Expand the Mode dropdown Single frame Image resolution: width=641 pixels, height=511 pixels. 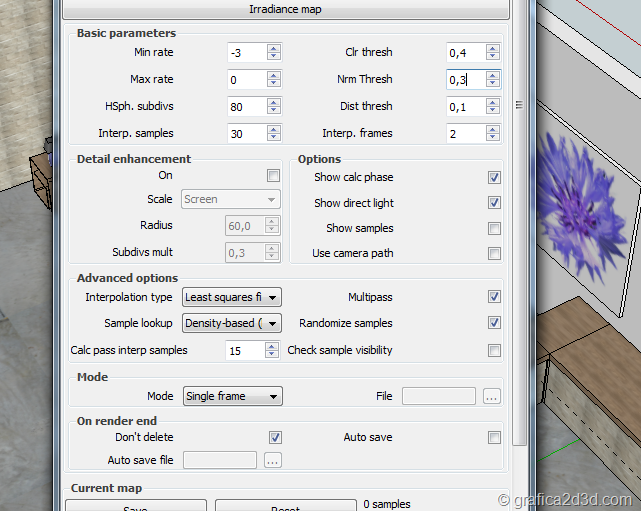pos(232,396)
